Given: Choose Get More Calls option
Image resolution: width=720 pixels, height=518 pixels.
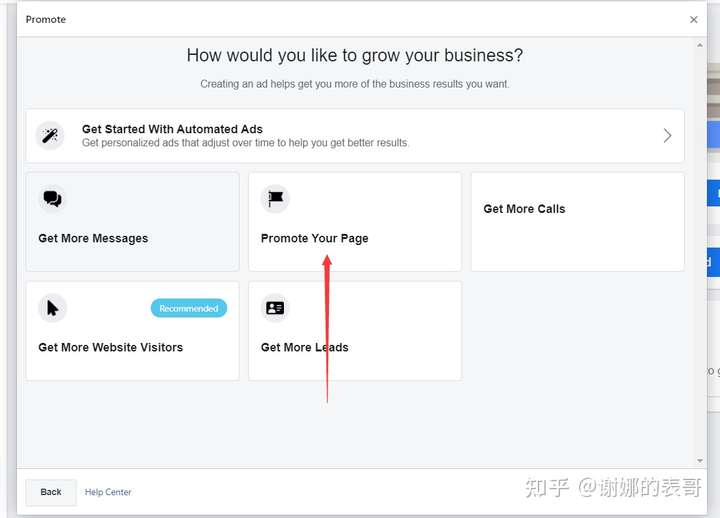Looking at the screenshot, I should (578, 222).
